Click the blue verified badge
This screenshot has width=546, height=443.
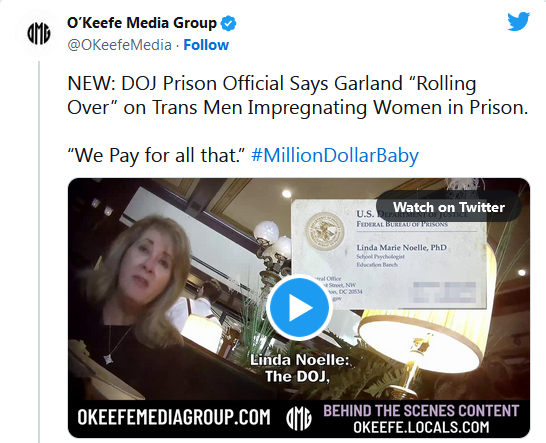(228, 23)
